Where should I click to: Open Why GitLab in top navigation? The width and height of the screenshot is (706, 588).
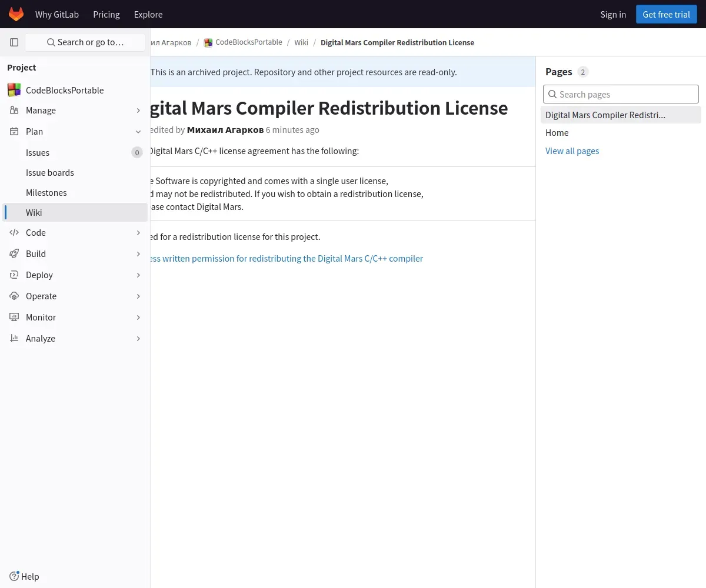tap(57, 14)
